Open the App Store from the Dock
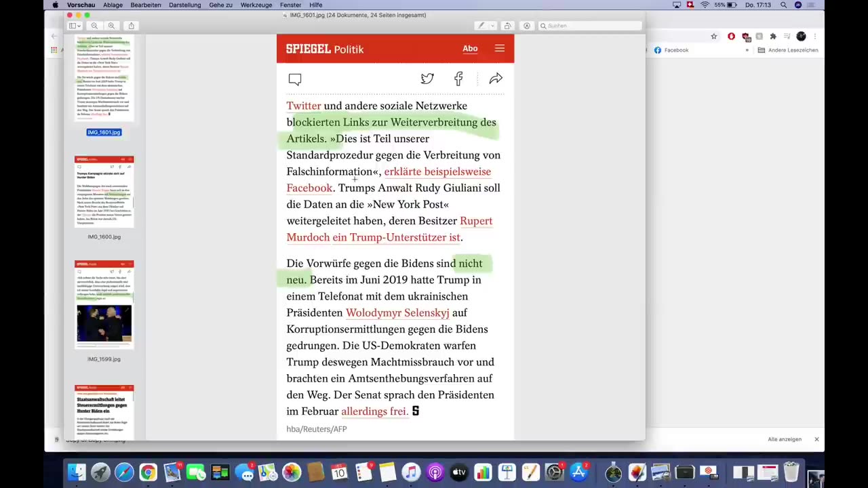This screenshot has height=488, width=868. 578,472
